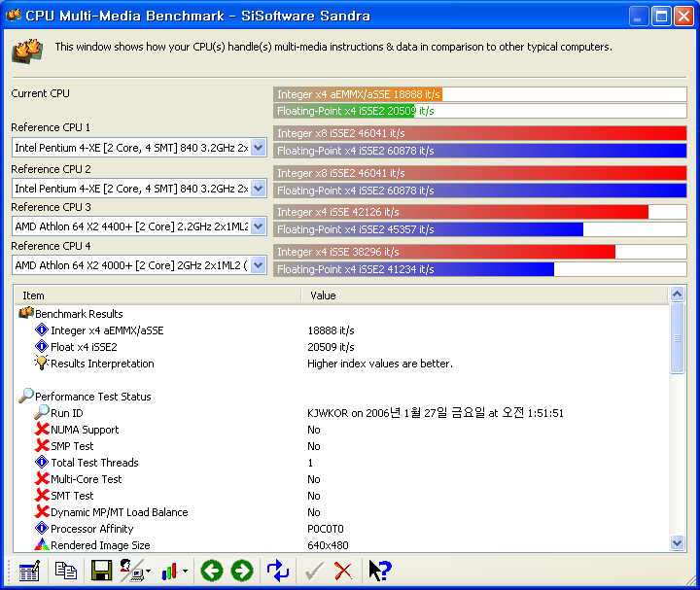Viewport: 700px width, 590px height.
Task: Click the SMT Test red X icon
Action: (42, 495)
